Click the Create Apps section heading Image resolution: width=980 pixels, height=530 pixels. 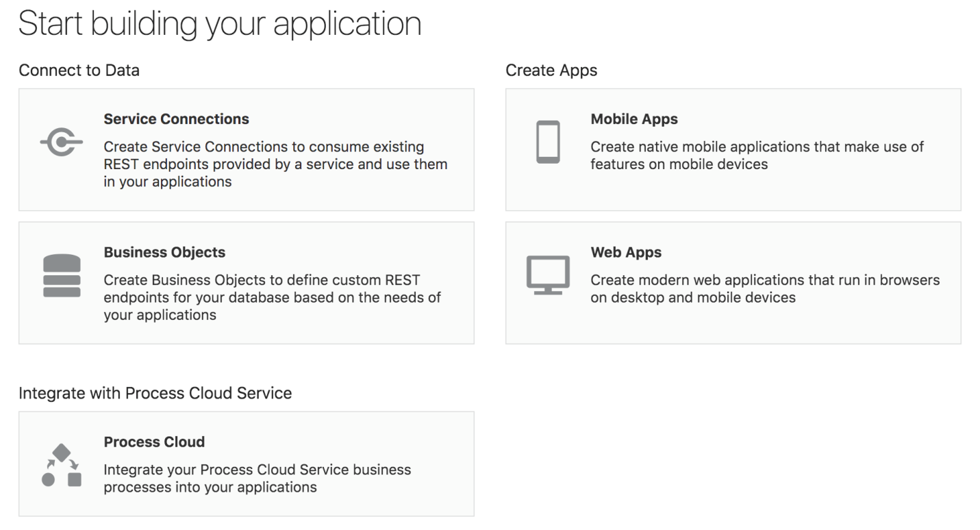click(551, 70)
